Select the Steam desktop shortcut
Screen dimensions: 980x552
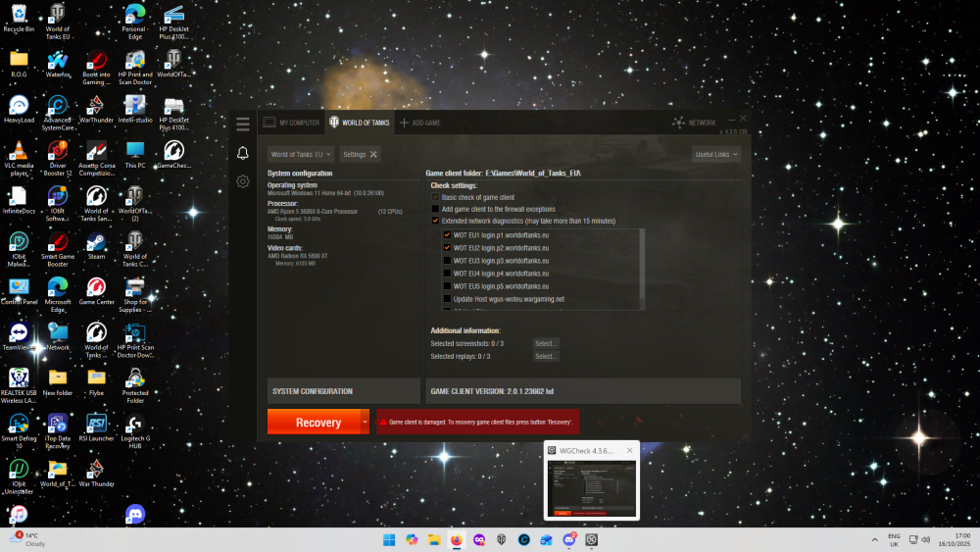pos(96,246)
